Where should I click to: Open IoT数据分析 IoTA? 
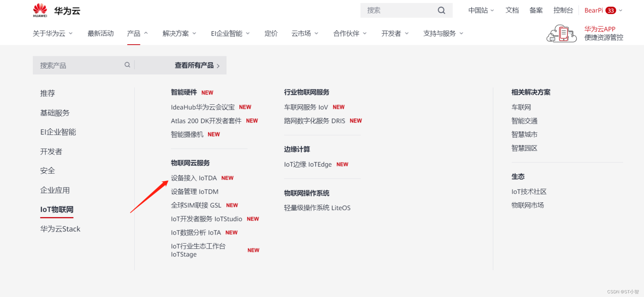tap(196, 233)
